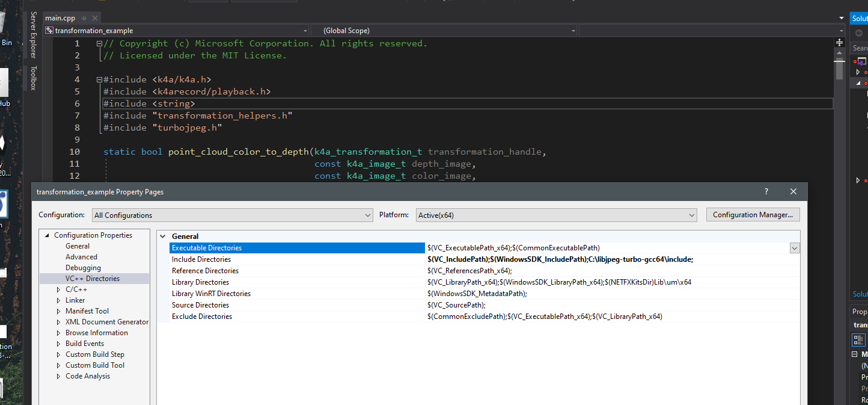Click the document indicator icon above the editor scrollbar
Screen dimensions: 868x405
point(840,43)
